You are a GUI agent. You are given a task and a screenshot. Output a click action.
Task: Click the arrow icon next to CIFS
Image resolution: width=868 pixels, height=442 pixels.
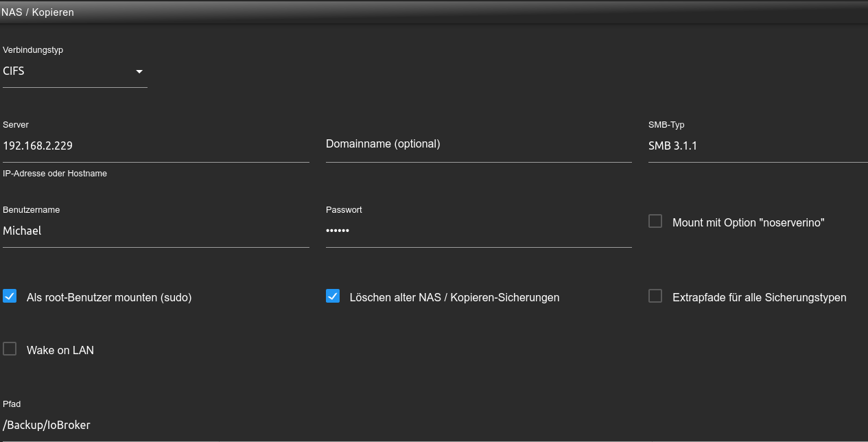[x=139, y=71]
